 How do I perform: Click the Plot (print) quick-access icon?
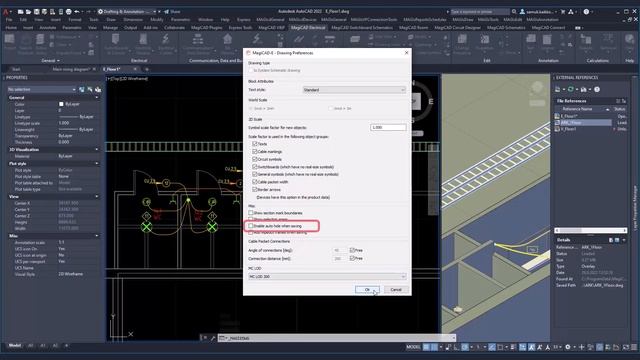click(69, 12)
